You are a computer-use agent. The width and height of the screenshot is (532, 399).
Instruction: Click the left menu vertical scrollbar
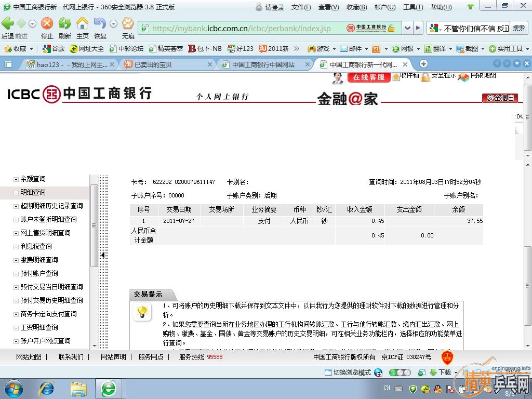pyautogui.click(x=94, y=225)
